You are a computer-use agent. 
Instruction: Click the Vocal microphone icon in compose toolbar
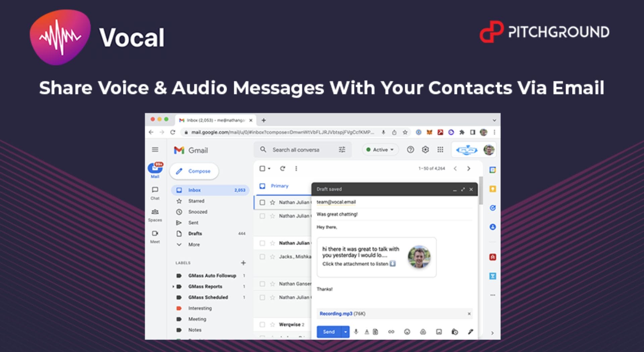[x=356, y=332]
